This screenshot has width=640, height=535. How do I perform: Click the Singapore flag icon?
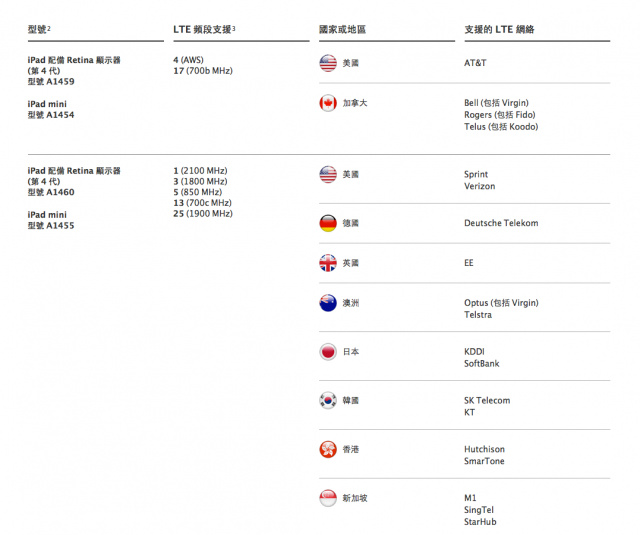328,498
